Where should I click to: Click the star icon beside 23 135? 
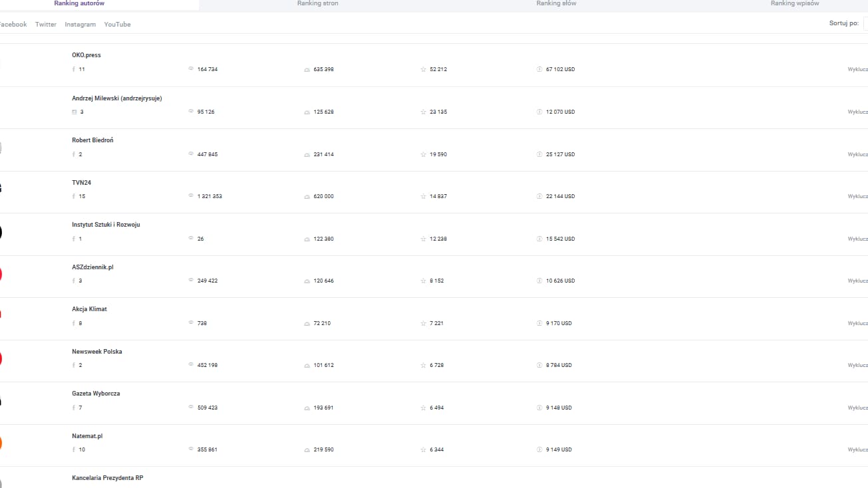point(423,112)
